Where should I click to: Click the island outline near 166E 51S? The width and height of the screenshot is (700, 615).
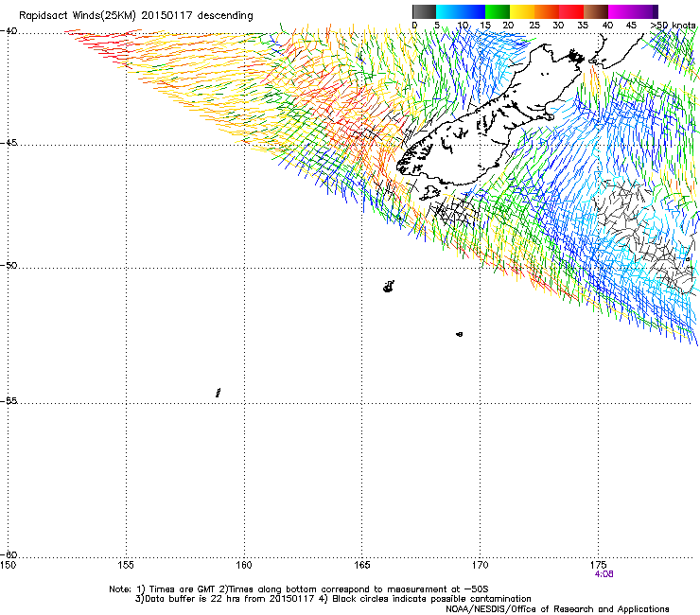pos(389,287)
